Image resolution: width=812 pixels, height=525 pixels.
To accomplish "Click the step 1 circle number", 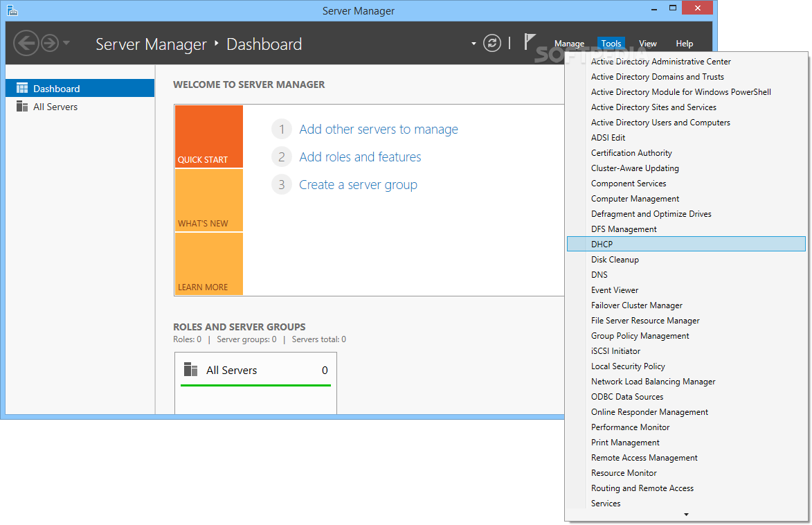I will click(282, 129).
